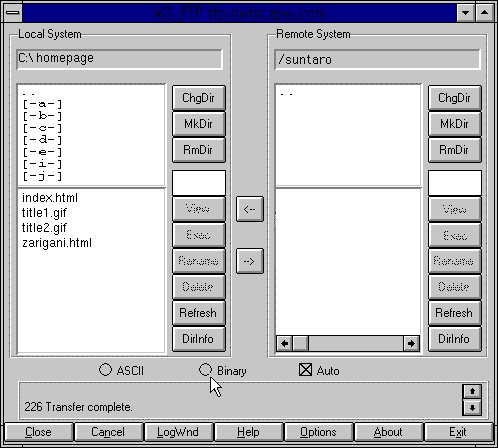Viewport: 498px width, 448px height.
Task: Select title1.gif in local files
Action: coord(44,213)
